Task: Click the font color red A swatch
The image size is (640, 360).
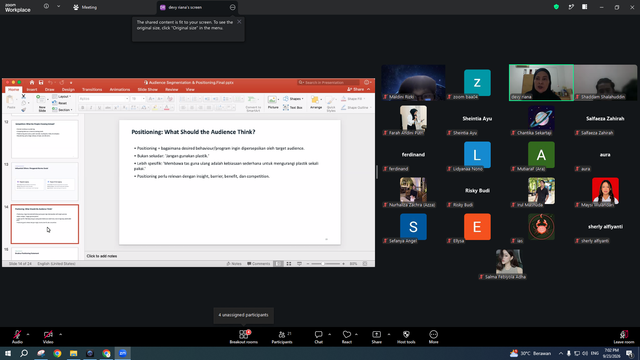Action: 167,108
